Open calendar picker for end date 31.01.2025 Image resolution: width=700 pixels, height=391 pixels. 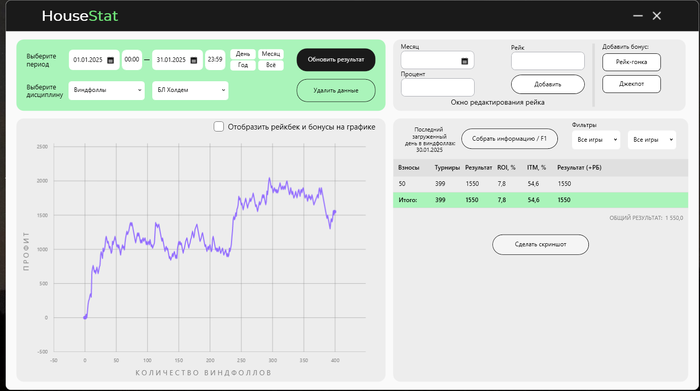click(x=194, y=60)
